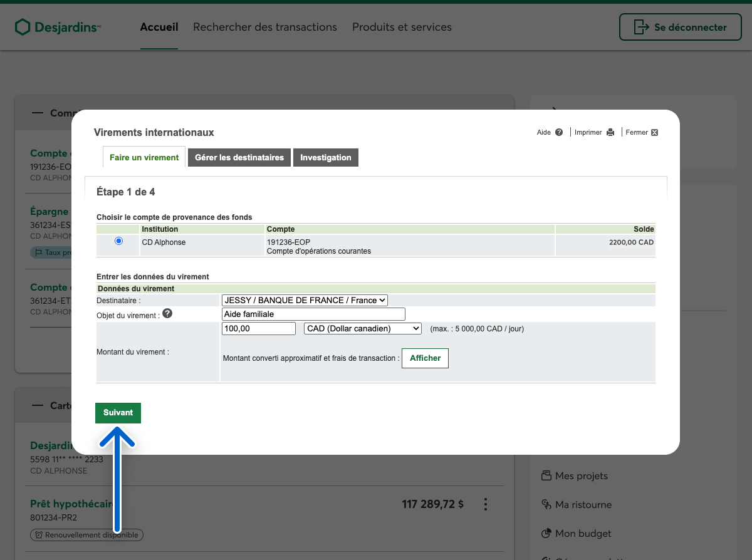Image resolution: width=752 pixels, height=560 pixels.
Task: Select the CD Alphonse account radio button
Action: click(x=119, y=241)
